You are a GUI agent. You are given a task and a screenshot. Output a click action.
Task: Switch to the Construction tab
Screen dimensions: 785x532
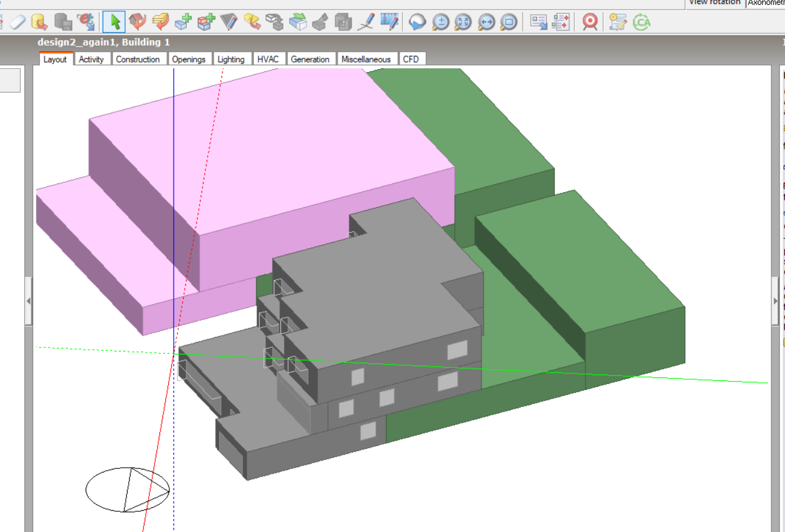tap(138, 59)
